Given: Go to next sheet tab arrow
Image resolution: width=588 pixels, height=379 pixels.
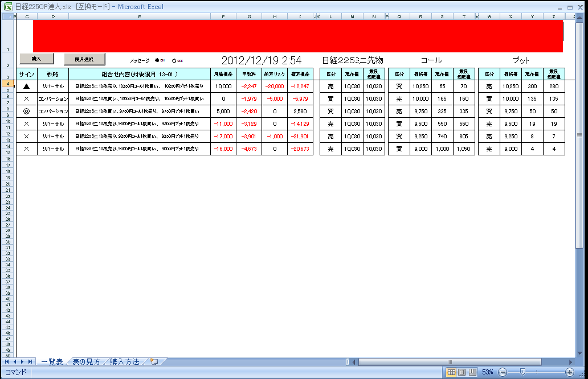Looking at the screenshot, I should coord(22,362).
